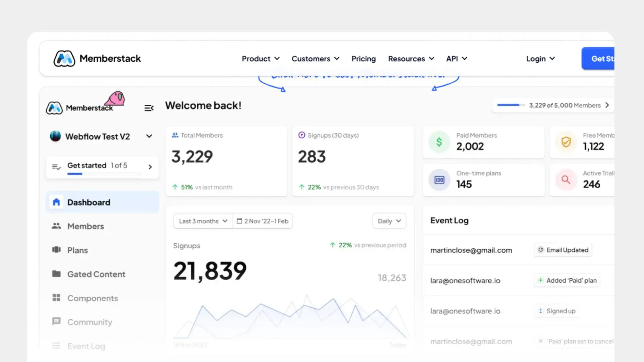Click the Paid Members dollar icon

(439, 142)
